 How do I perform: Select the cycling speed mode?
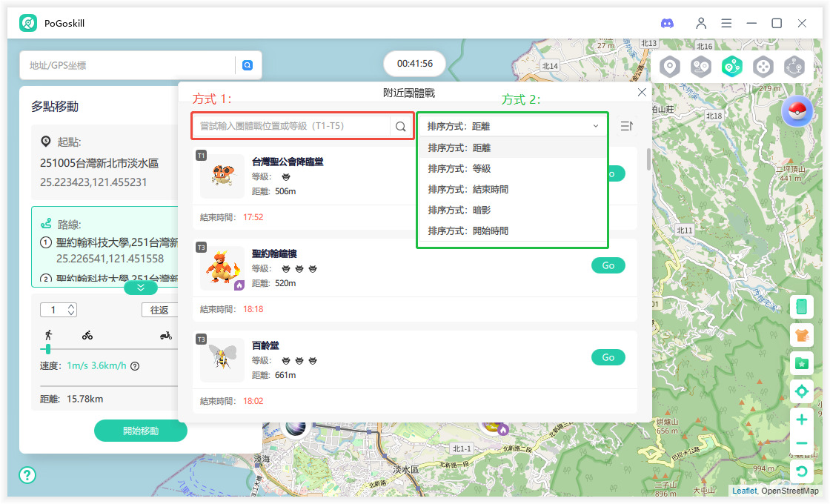89,335
